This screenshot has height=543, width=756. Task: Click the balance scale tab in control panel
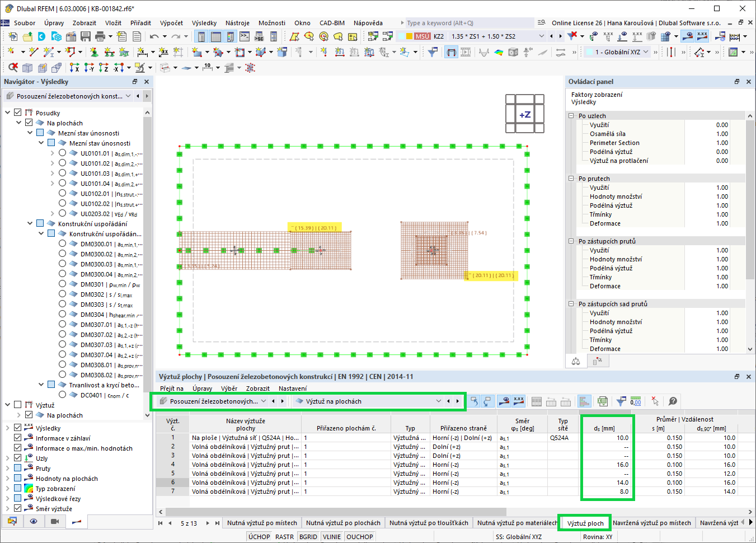coord(576,361)
